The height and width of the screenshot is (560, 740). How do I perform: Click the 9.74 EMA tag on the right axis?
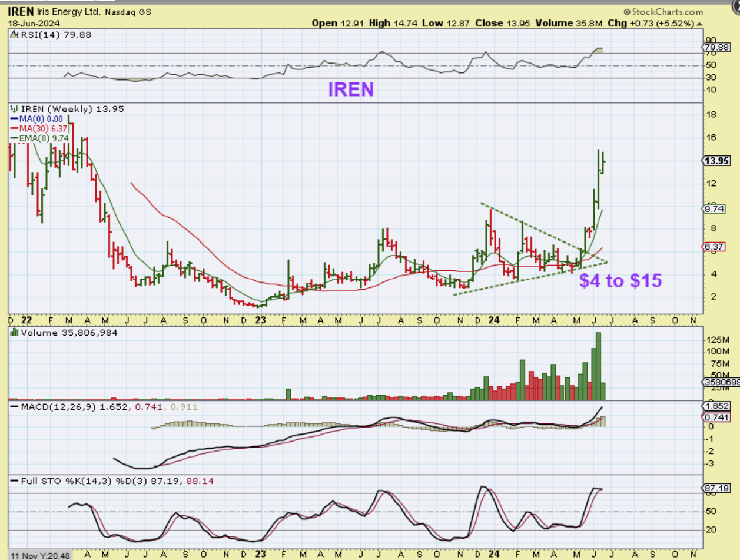[x=714, y=208]
